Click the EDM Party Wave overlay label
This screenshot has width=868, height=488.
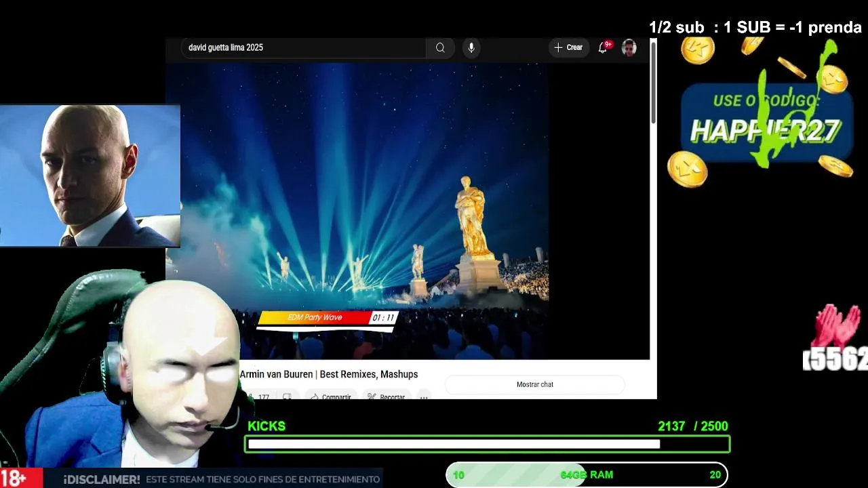pyautogui.click(x=315, y=317)
